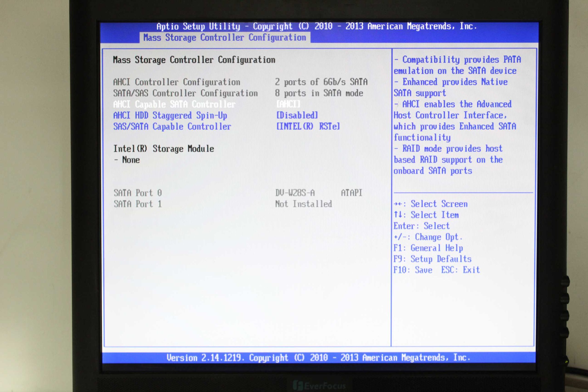Click the 'Not Installed' status for SATA Port 1

303,204
